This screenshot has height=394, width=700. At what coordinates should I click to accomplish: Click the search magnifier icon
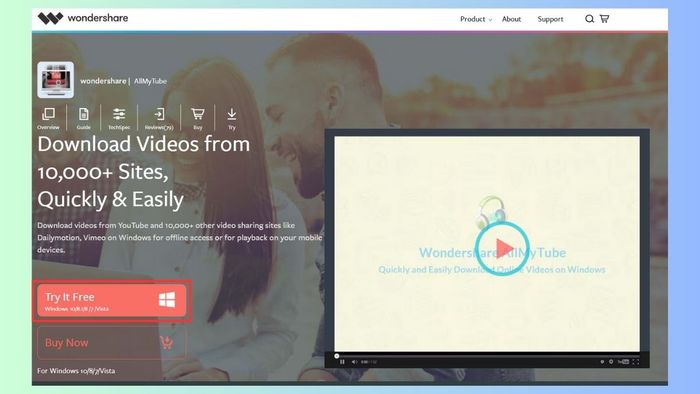[589, 19]
